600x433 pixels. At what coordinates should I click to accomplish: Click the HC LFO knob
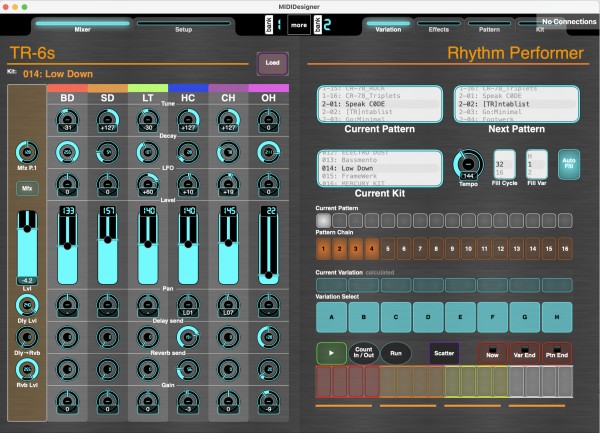tap(188, 184)
